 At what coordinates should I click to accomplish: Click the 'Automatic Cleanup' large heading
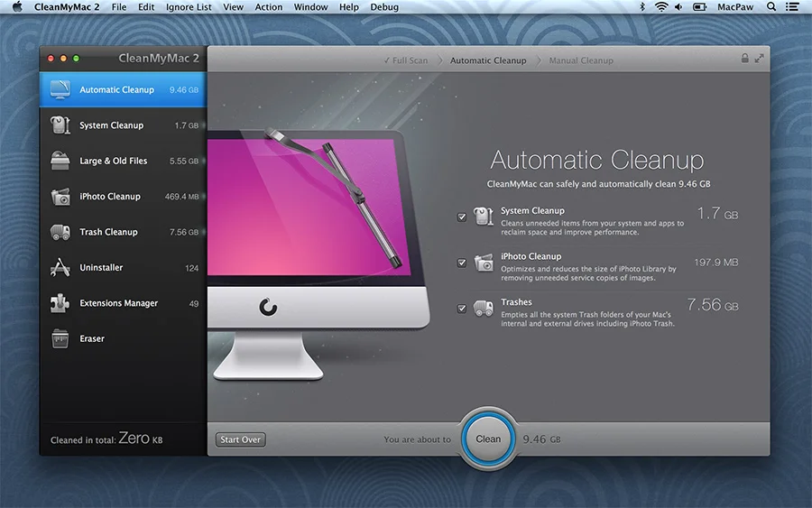(597, 160)
